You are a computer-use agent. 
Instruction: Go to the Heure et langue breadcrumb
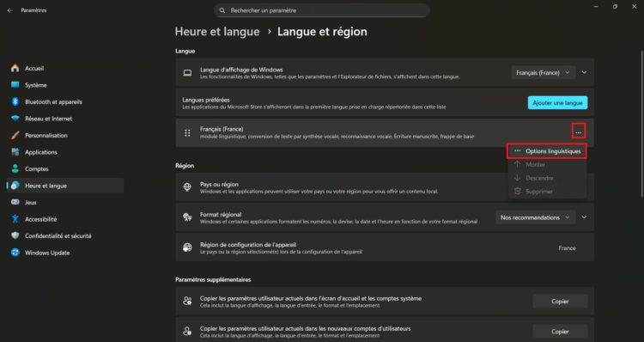(217, 32)
